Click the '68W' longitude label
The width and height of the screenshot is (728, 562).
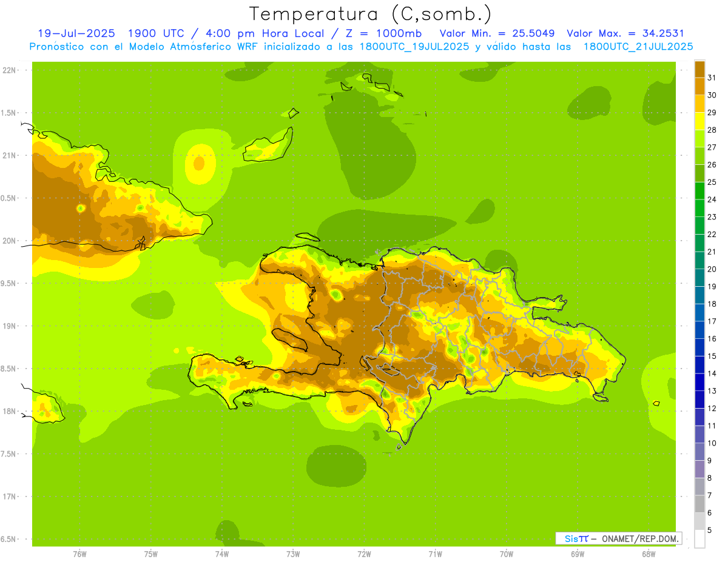[649, 554]
